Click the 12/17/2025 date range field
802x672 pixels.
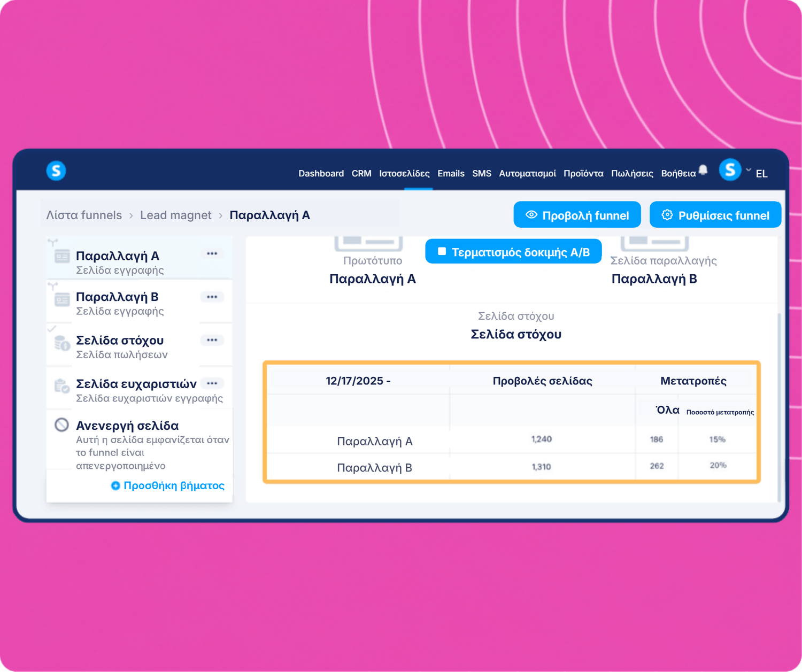pyautogui.click(x=358, y=381)
